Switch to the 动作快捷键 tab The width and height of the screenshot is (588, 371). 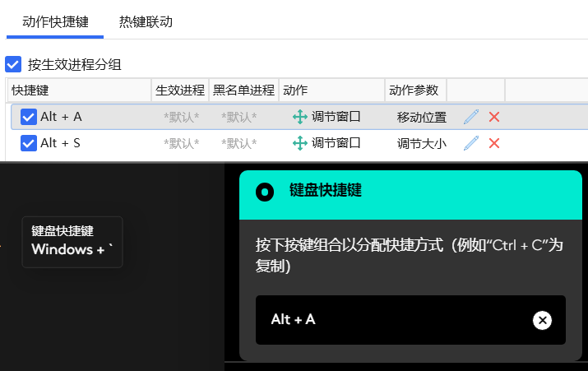coord(55,21)
